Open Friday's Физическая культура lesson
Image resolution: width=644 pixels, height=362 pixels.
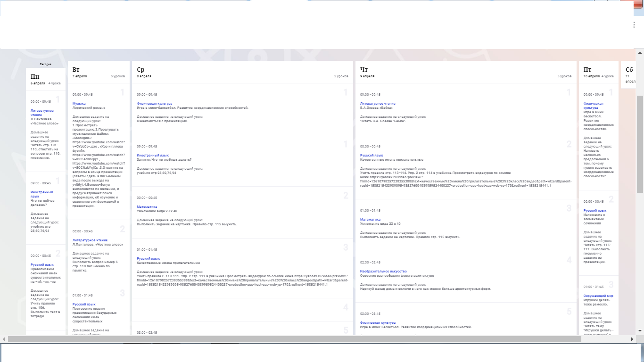(x=593, y=106)
